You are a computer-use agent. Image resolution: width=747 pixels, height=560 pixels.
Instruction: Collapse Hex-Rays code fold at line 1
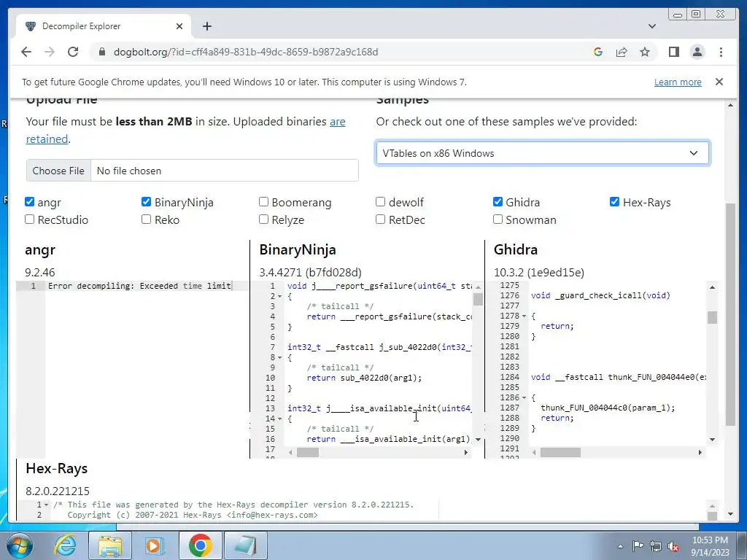[46, 505]
